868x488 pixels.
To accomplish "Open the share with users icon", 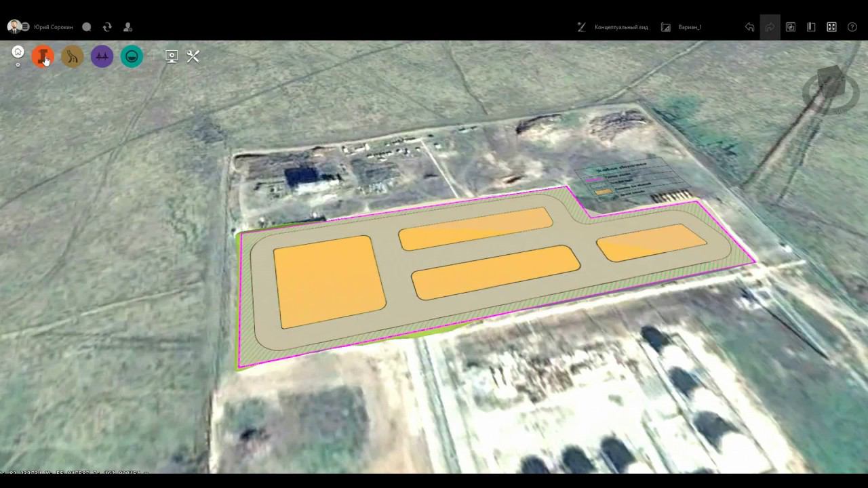I will (x=127, y=27).
